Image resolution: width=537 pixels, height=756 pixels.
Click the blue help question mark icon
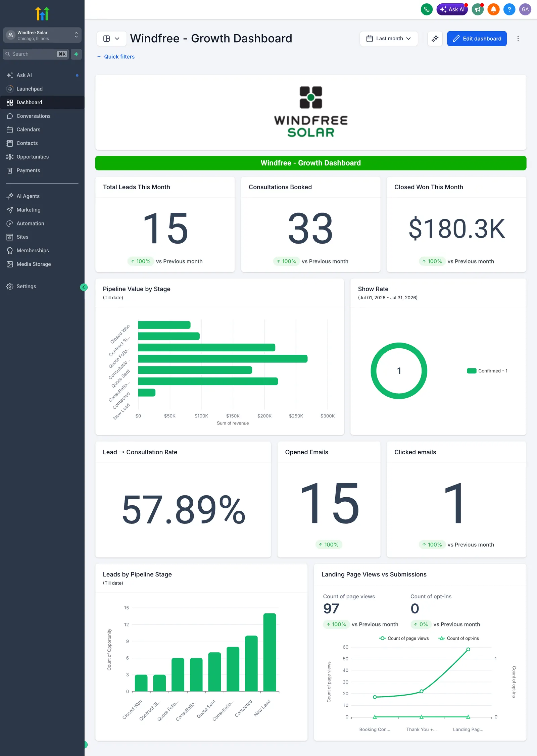point(509,9)
